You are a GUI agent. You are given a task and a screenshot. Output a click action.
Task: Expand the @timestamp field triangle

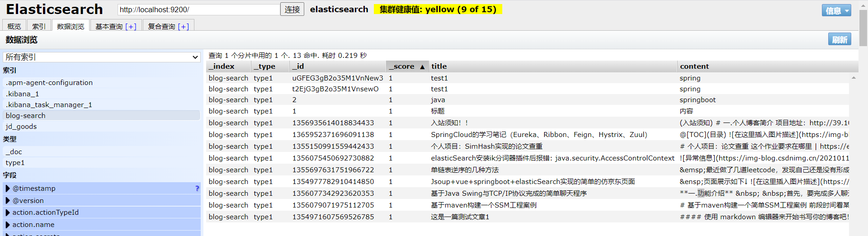8,189
